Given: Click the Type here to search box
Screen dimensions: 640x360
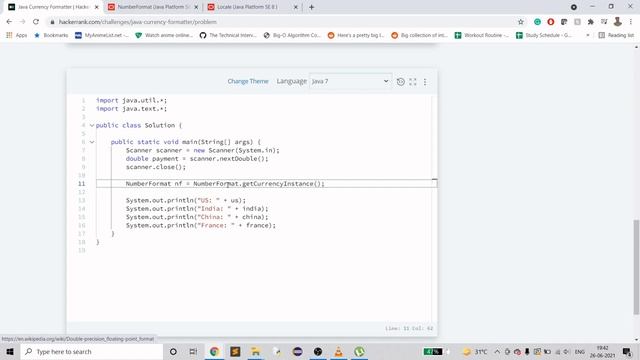Looking at the screenshot, I should [92, 351].
